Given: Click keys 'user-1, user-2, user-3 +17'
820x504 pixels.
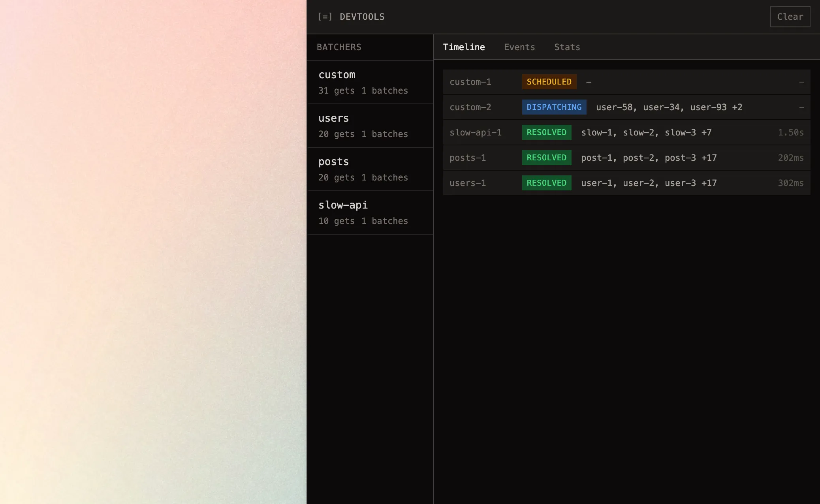Looking at the screenshot, I should click(x=649, y=183).
